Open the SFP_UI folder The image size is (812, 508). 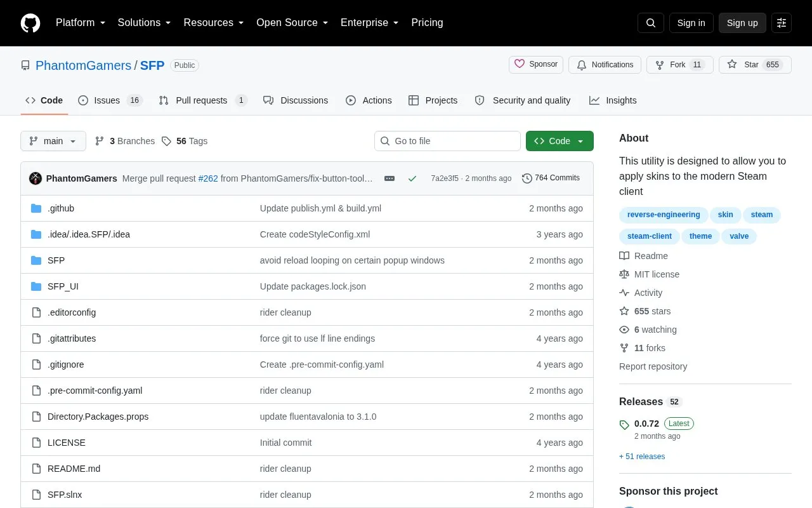(x=63, y=286)
